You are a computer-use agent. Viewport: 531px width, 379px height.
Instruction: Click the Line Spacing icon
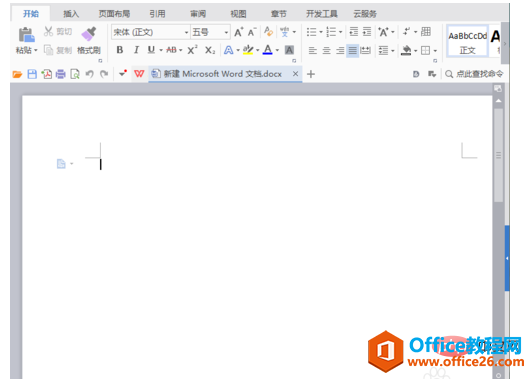[x=383, y=51]
